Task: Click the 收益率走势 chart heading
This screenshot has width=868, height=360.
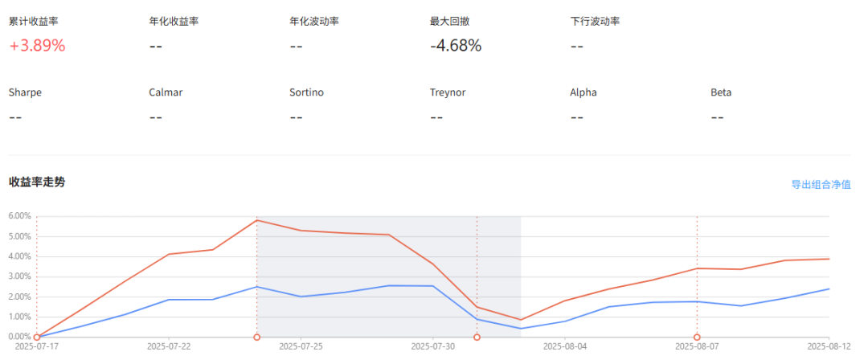Action: [37, 182]
